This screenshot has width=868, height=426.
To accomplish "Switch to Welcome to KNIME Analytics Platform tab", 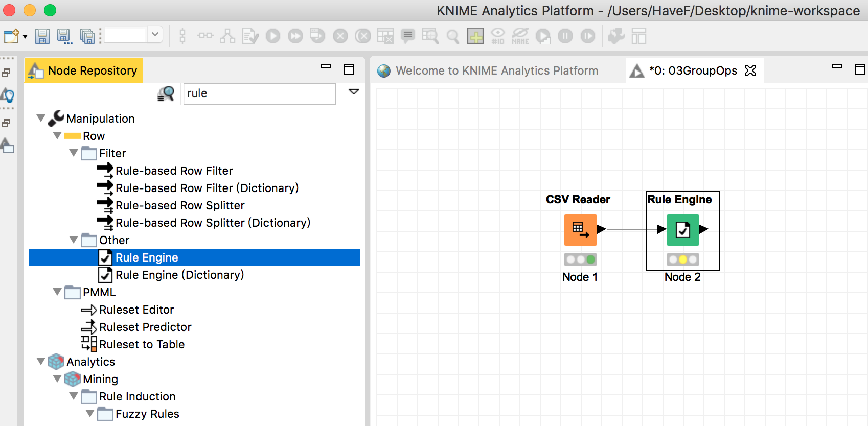I will [488, 70].
